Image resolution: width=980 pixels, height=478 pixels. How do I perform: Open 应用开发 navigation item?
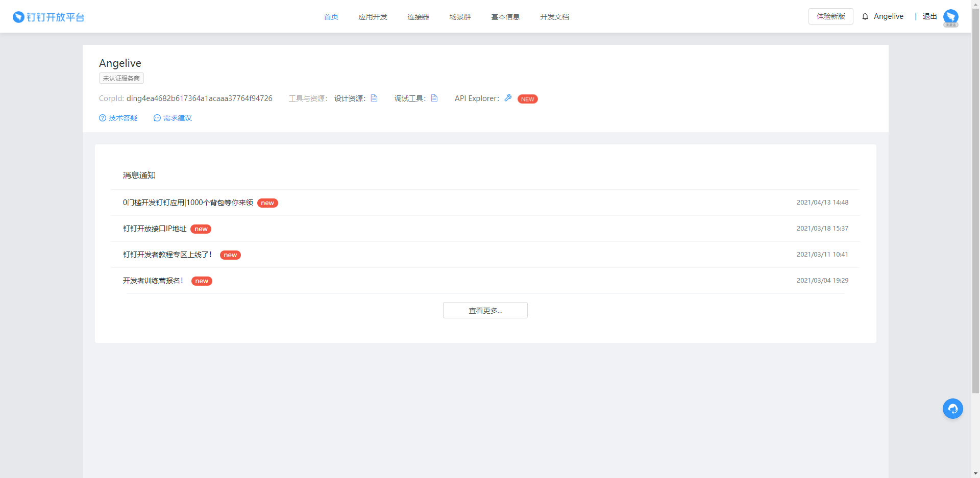click(373, 17)
